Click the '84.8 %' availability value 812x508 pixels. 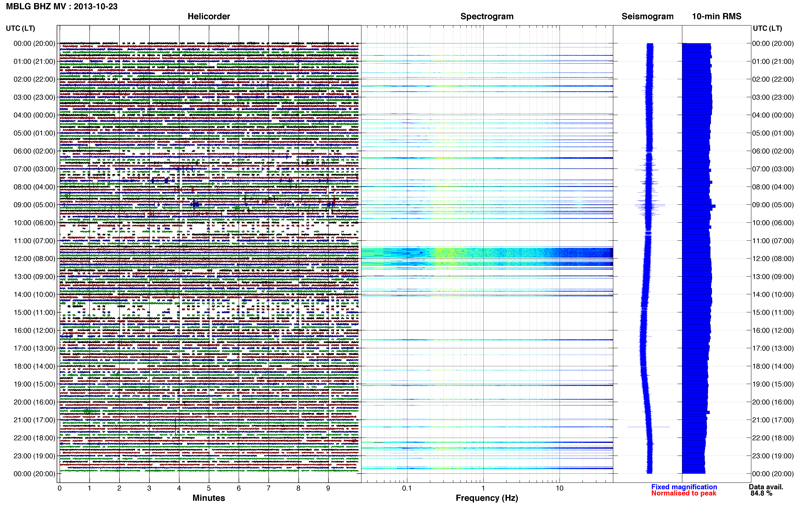tap(762, 493)
